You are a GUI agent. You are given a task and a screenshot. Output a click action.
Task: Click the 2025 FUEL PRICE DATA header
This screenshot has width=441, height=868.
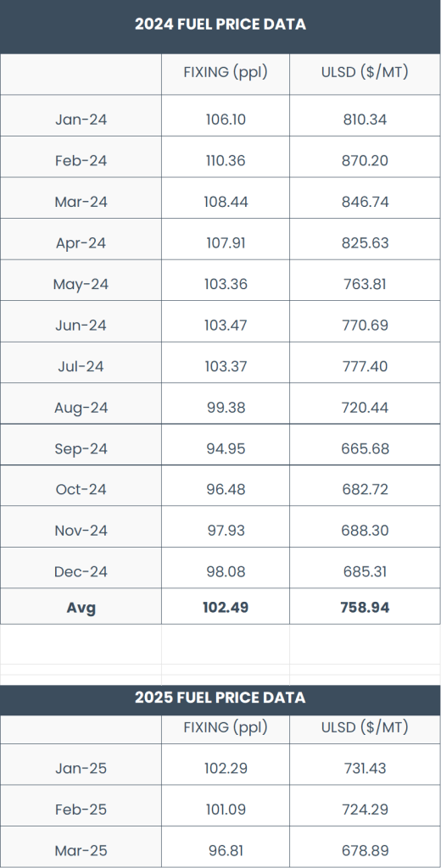click(x=220, y=698)
